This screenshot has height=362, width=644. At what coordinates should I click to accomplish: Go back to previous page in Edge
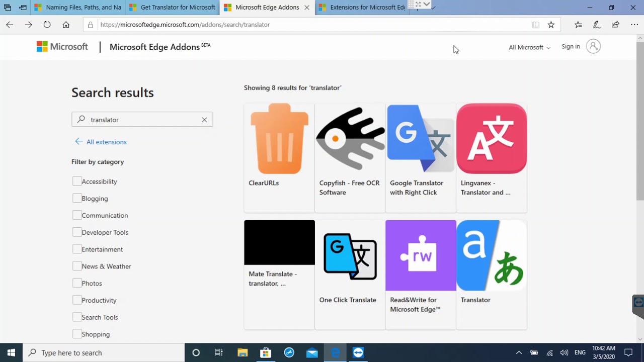pos(10,25)
